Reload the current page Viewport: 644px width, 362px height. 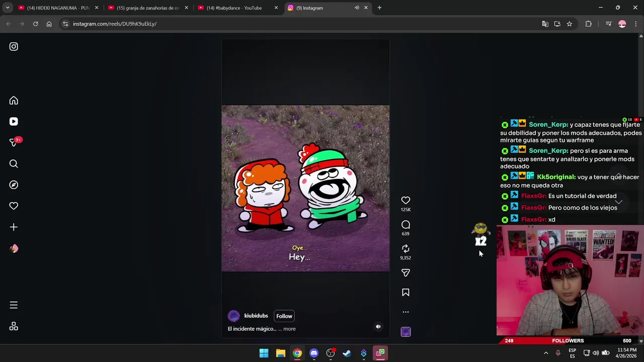click(35, 24)
